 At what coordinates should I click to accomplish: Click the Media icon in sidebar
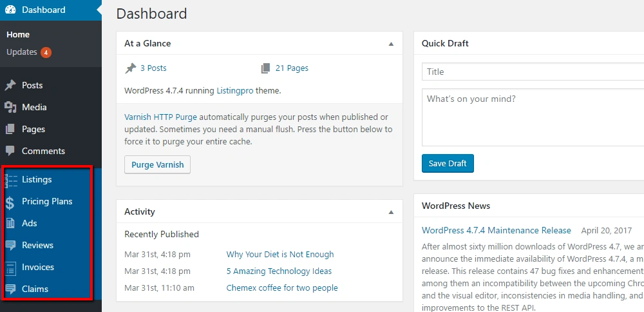click(x=10, y=107)
